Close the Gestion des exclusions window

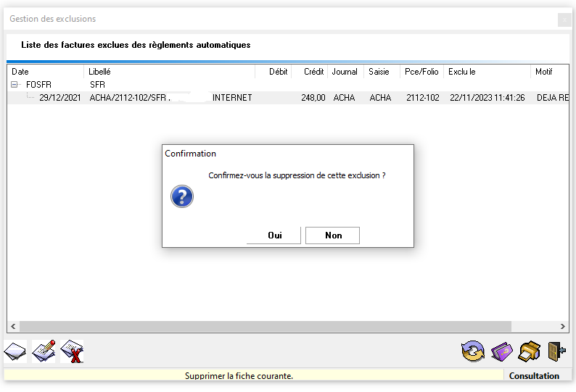[564, 20]
